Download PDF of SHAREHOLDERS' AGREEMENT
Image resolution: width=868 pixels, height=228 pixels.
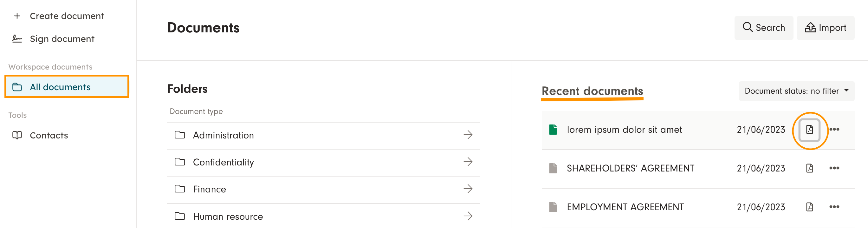[809, 168]
